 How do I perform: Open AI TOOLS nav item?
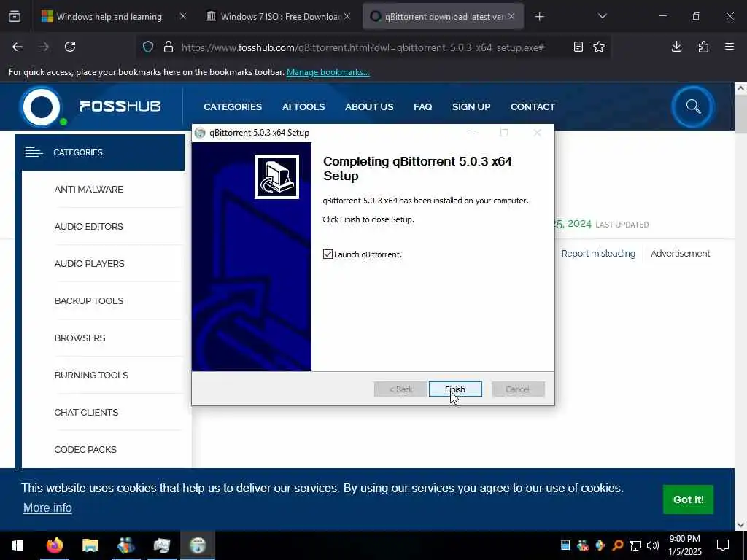tap(303, 106)
